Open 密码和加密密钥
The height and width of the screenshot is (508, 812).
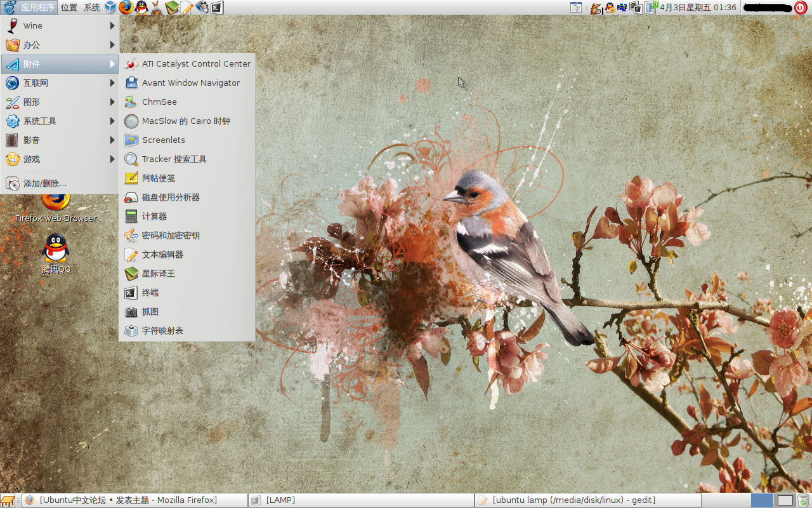tap(187, 235)
